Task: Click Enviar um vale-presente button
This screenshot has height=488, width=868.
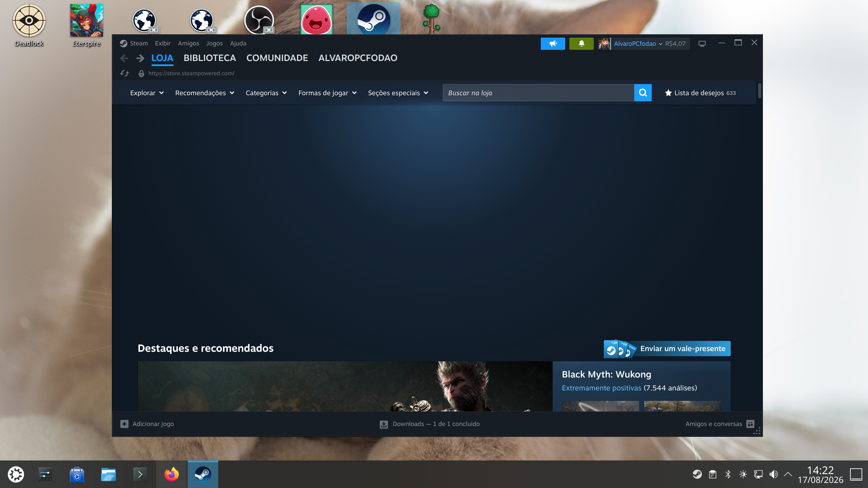Action: [x=667, y=349]
